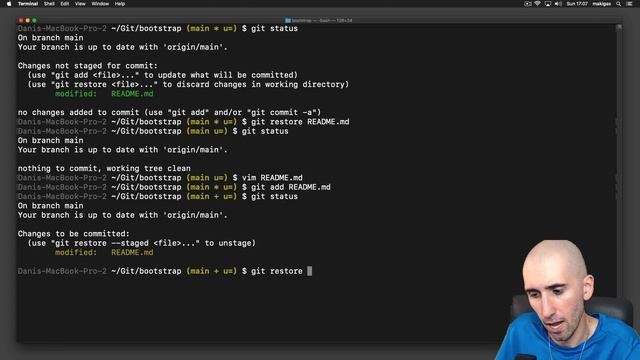Click the hint to discard changes in working directory
Screen dimensions: 640x360
(x=188, y=84)
